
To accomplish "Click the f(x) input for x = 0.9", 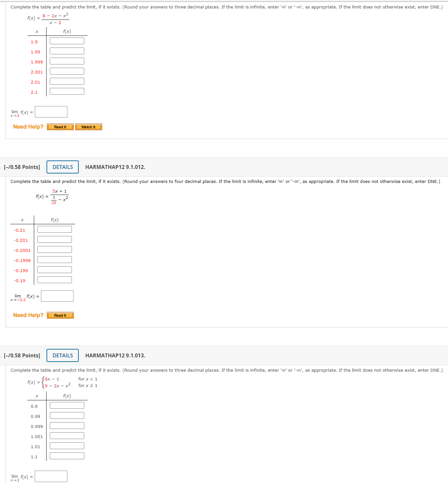I will [67, 405].
